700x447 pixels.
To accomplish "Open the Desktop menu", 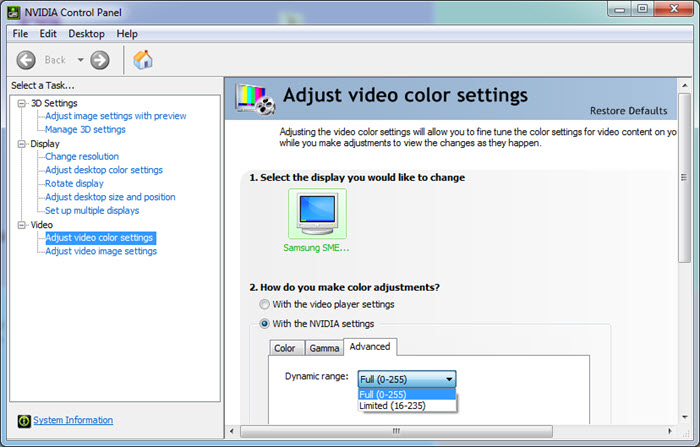I will point(86,34).
